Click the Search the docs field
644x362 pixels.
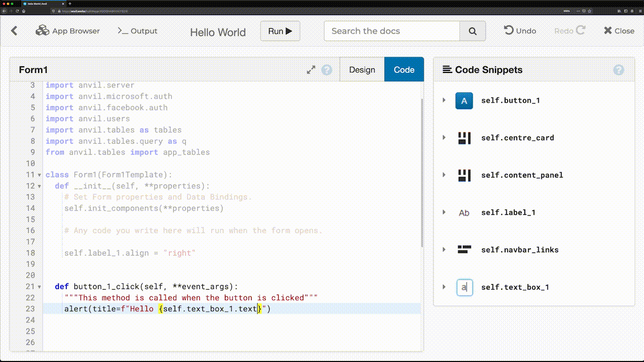click(x=392, y=31)
